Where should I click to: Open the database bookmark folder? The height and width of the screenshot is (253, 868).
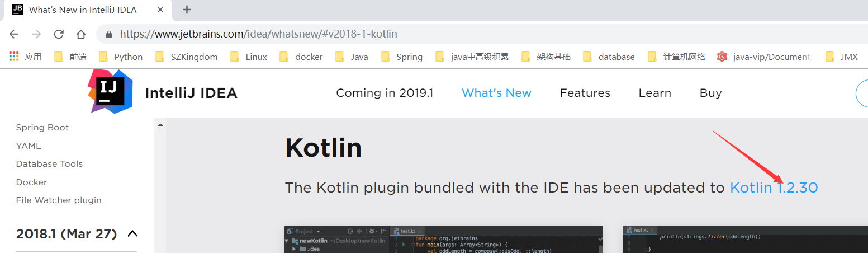pyautogui.click(x=609, y=57)
